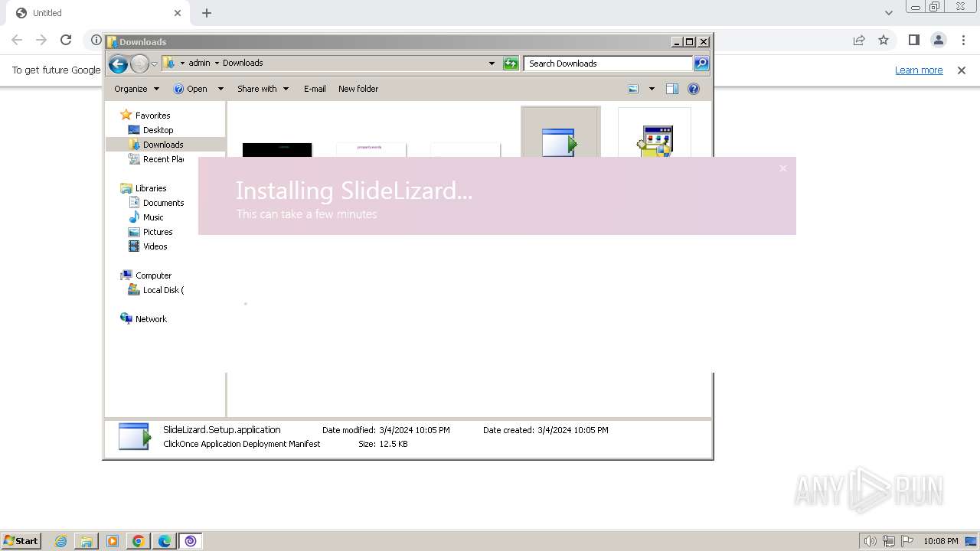Viewport: 980px width, 551px height.
Task: Select Libraries in the navigation pane
Action: 143,188
